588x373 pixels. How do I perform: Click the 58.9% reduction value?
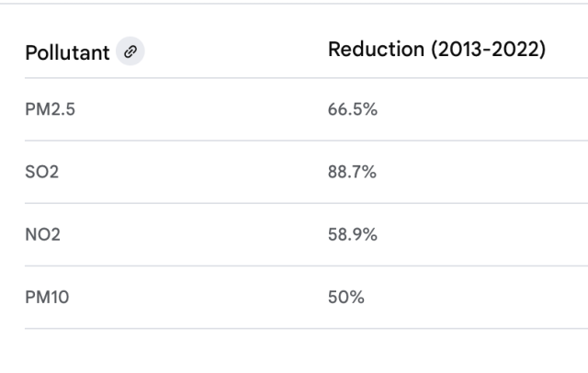(x=353, y=234)
